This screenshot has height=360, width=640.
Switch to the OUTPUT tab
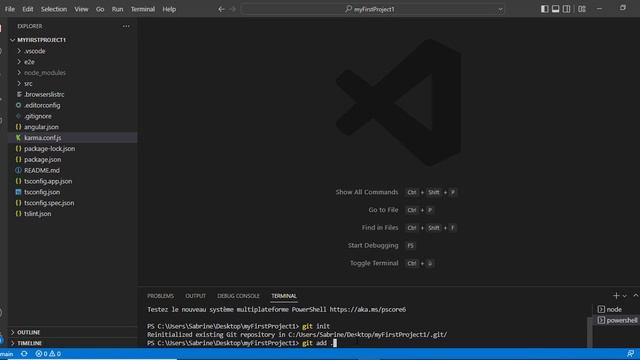pyautogui.click(x=196, y=296)
